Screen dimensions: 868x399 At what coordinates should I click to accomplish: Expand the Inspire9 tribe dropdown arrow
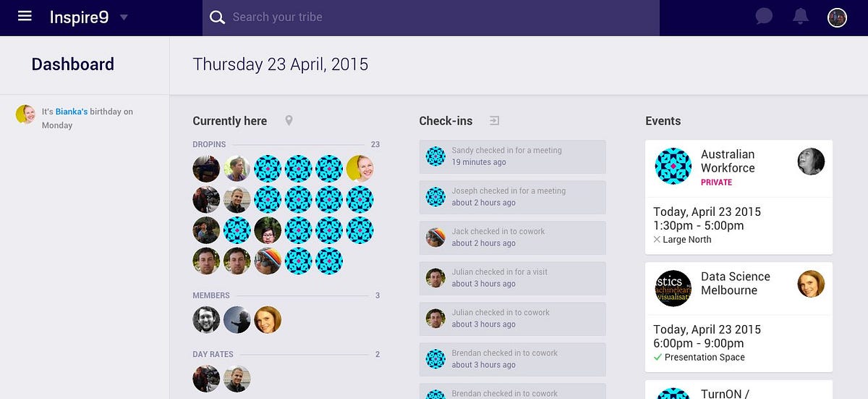124,17
